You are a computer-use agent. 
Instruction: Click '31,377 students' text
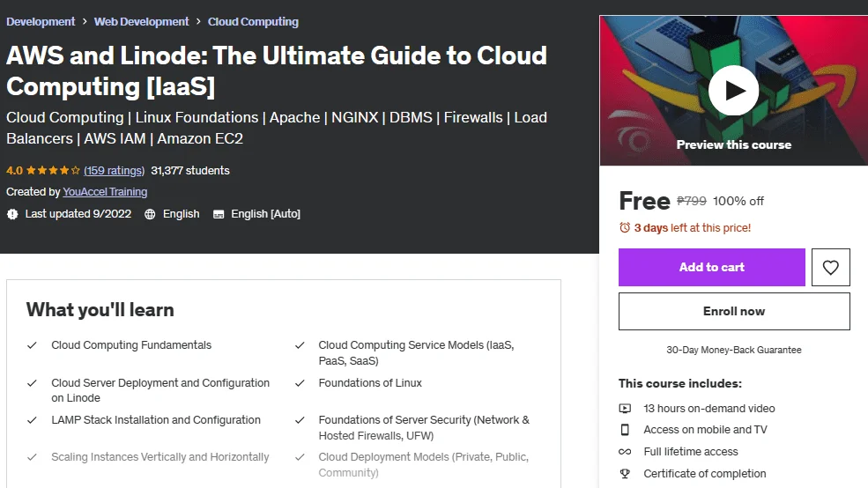(189, 170)
